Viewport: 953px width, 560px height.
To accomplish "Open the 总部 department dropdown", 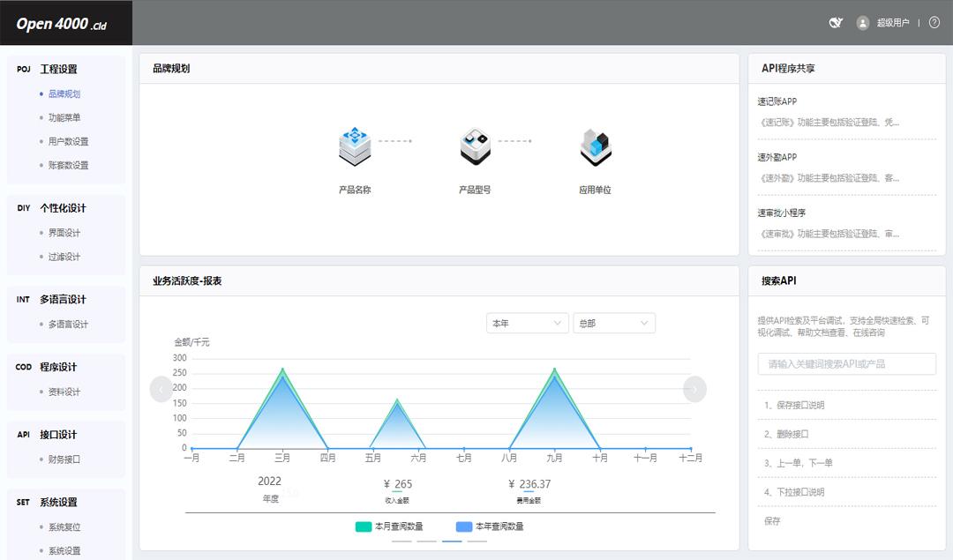I will (614, 323).
